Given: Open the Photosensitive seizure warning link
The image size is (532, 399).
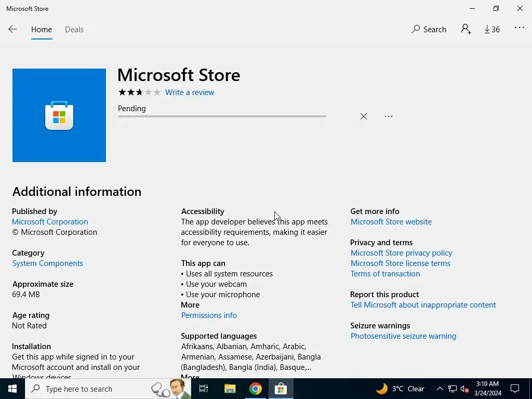Looking at the screenshot, I should pyautogui.click(x=403, y=336).
